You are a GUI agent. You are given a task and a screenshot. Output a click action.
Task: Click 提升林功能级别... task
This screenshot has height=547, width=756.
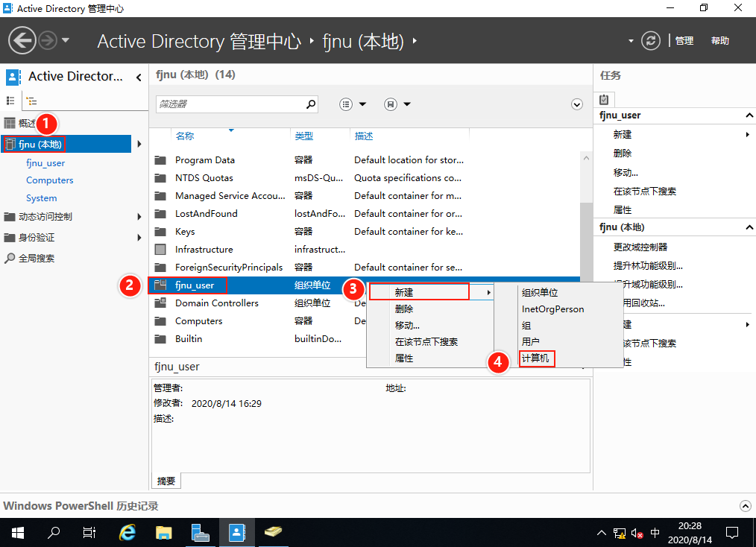(x=647, y=266)
